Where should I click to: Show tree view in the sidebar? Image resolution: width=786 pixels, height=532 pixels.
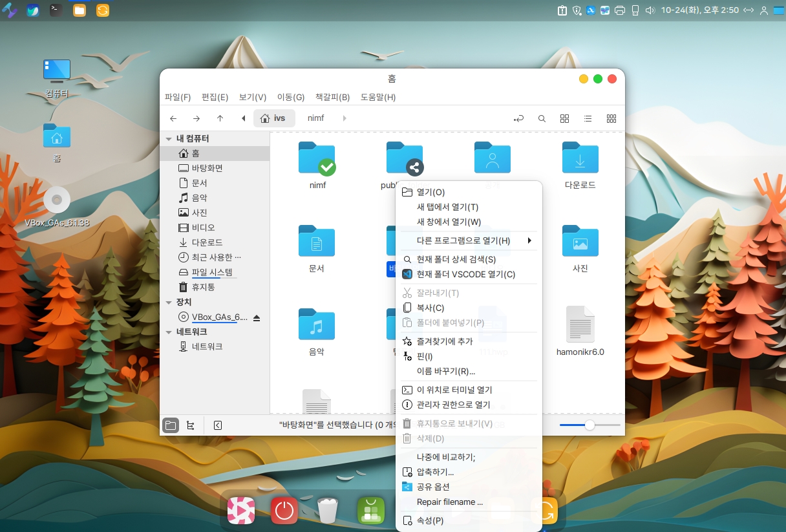[x=190, y=425]
